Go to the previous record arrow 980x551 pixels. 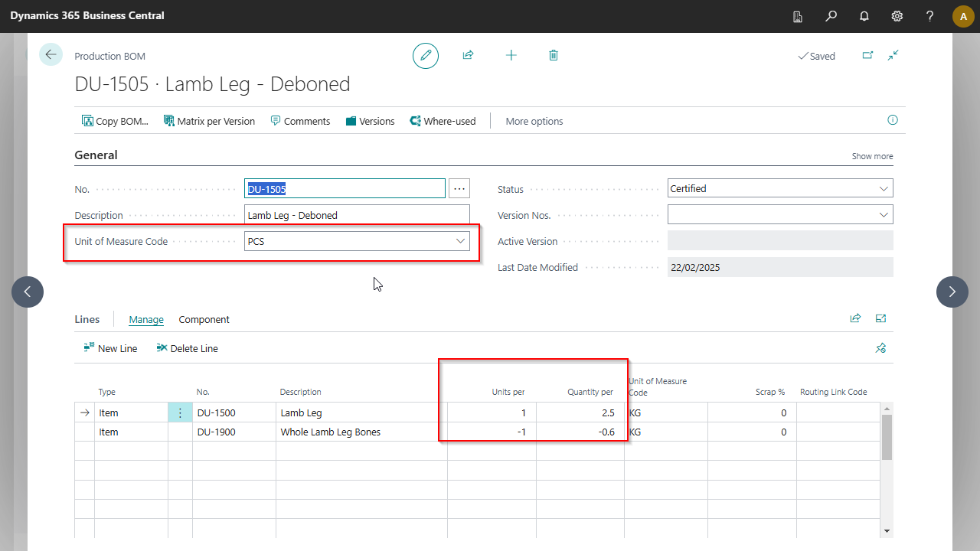28,292
